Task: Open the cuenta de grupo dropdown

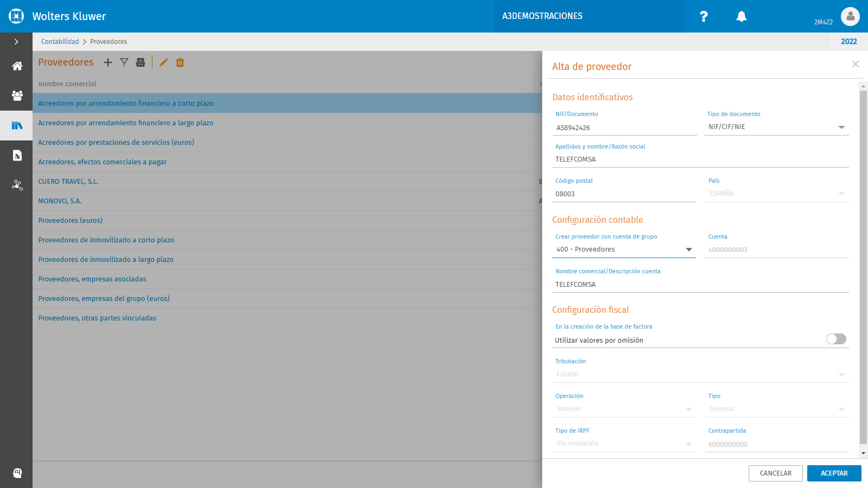Action: (624, 249)
